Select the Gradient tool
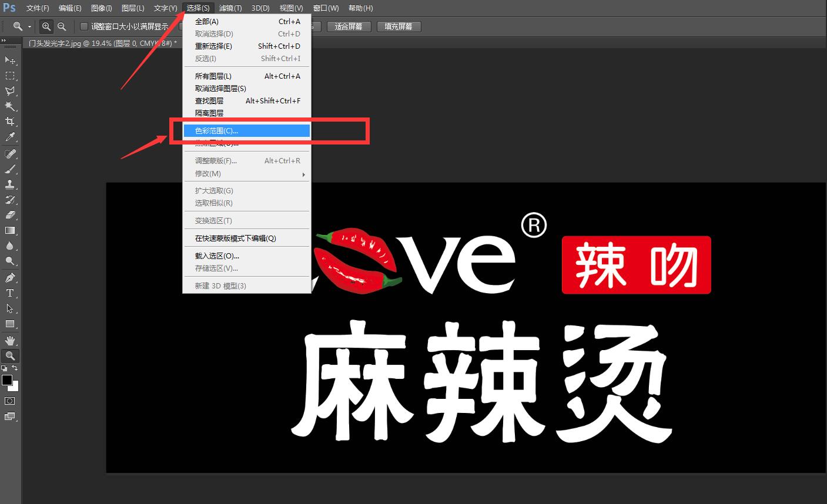827x504 pixels. click(10, 230)
